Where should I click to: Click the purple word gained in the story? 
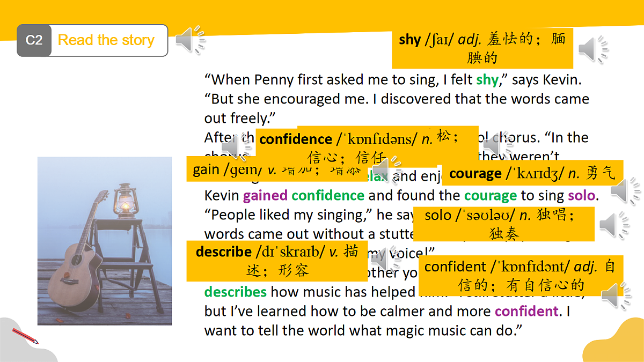[x=265, y=196]
